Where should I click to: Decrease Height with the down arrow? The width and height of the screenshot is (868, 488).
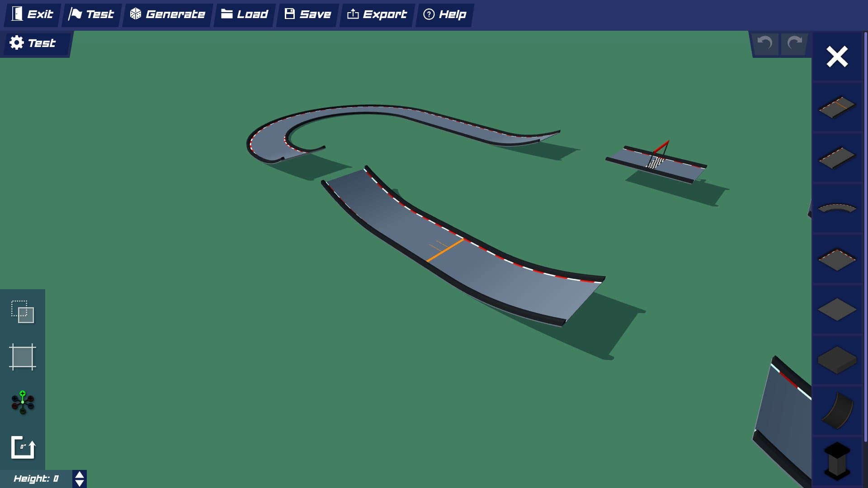pos(80,483)
